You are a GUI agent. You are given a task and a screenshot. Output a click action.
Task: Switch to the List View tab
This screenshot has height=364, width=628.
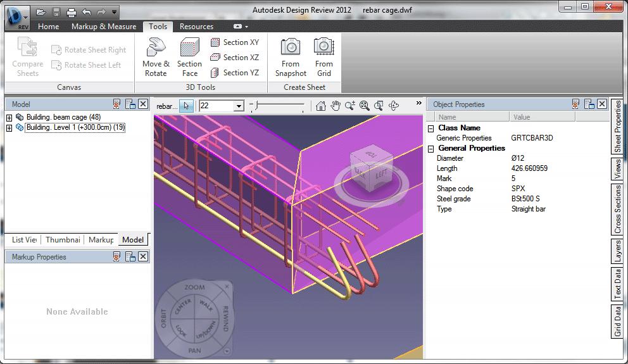click(x=23, y=239)
